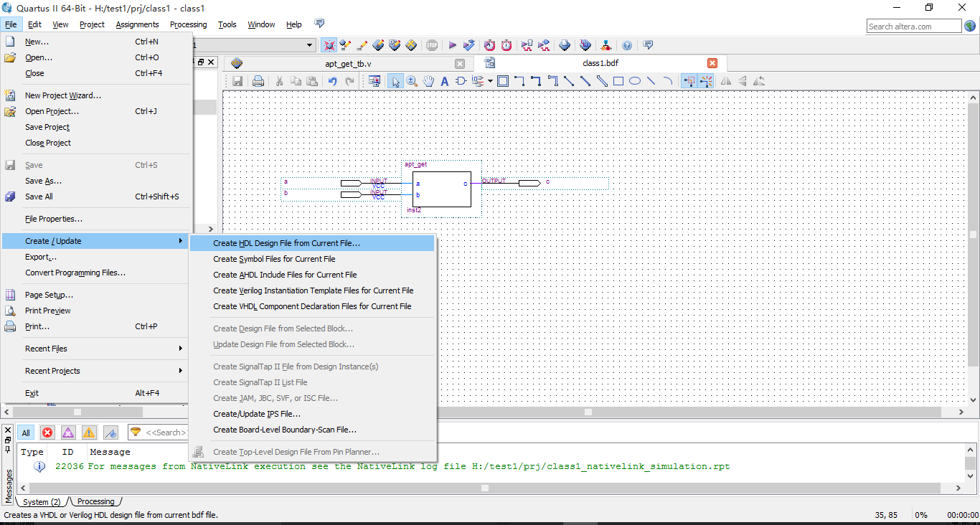Viewport: 980px width, 525px height.
Task: Select the Hand pan tool
Action: coord(428,81)
